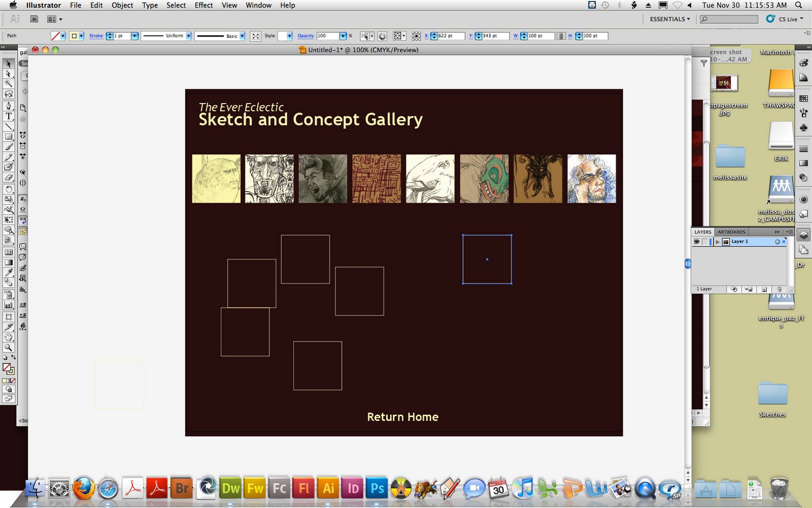Create new sublayer in Layers panel
Screen dimensions: 812x508
tap(749, 289)
